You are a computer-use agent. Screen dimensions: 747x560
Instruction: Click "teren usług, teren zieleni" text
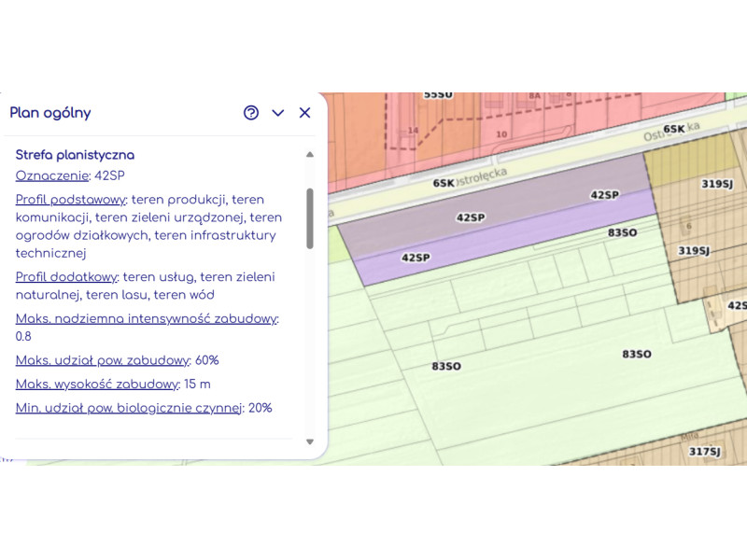point(199,277)
